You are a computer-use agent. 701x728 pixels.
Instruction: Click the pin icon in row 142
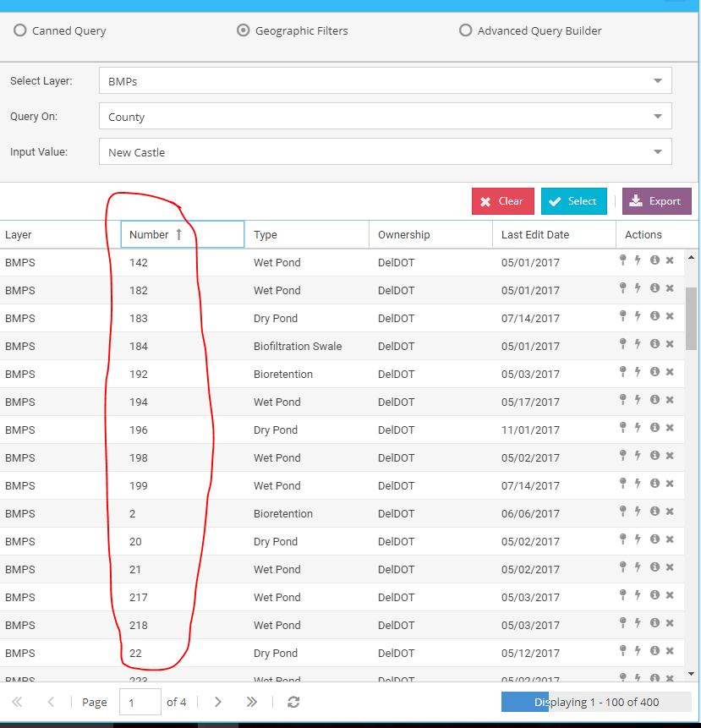click(x=623, y=260)
